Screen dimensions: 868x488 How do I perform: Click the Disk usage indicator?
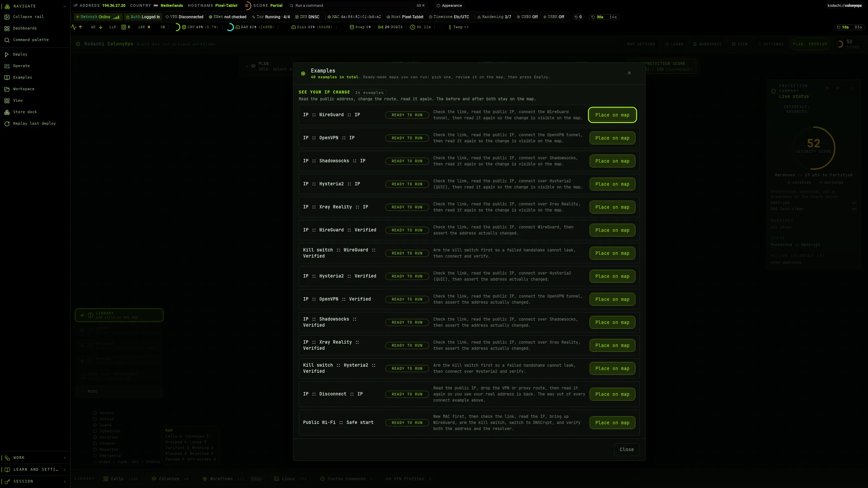312,27
